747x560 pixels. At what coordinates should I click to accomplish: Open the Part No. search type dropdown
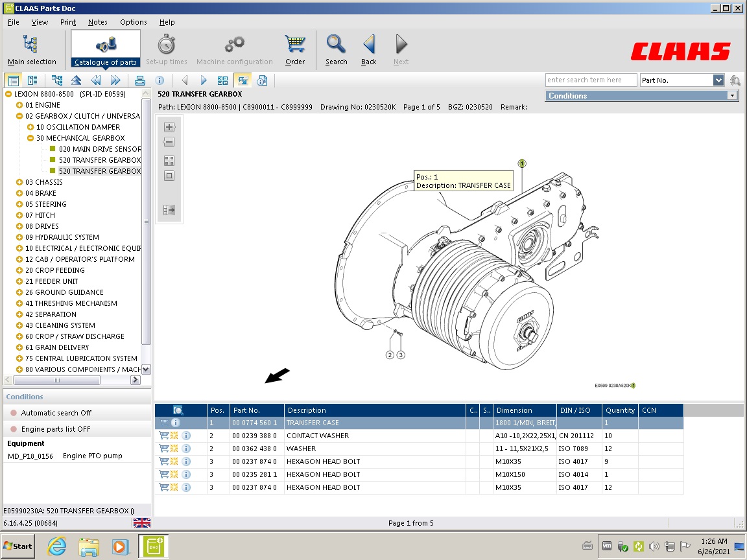pos(718,80)
